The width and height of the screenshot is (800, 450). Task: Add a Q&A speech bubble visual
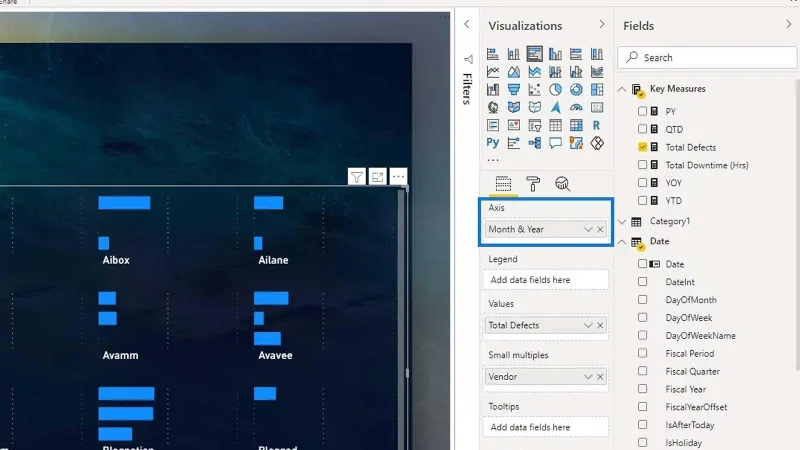[555, 143]
